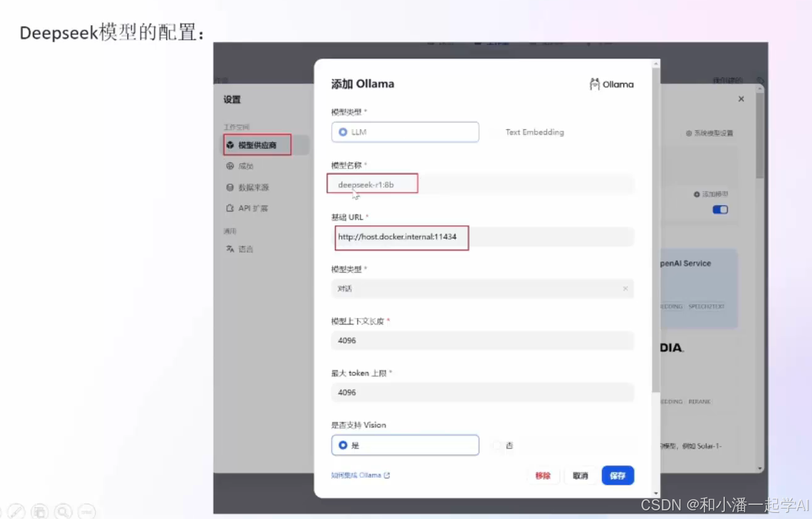Click the max token limit field

pyautogui.click(x=483, y=392)
